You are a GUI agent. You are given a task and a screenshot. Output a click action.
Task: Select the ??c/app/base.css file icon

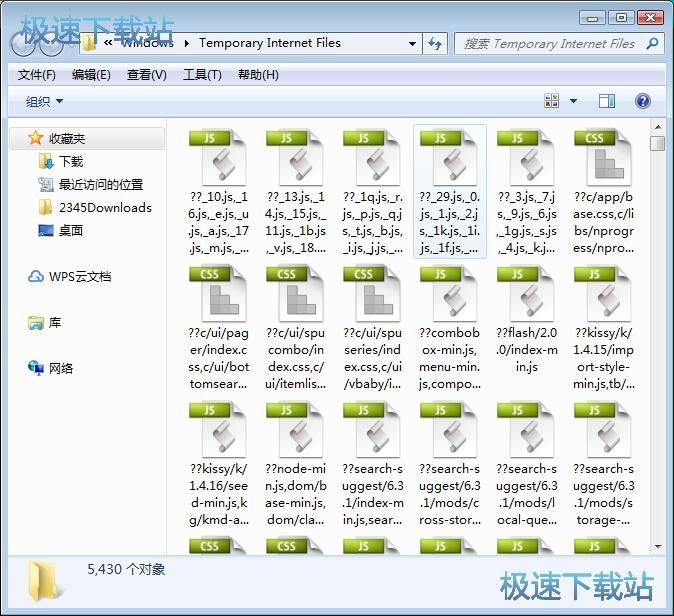tap(603, 157)
